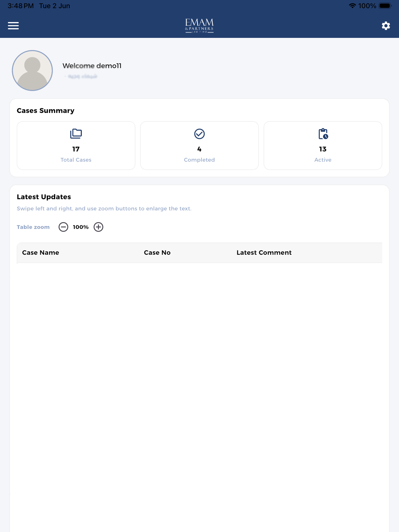Click the Case Name column header
This screenshot has width=399, height=532.
pos(41,252)
